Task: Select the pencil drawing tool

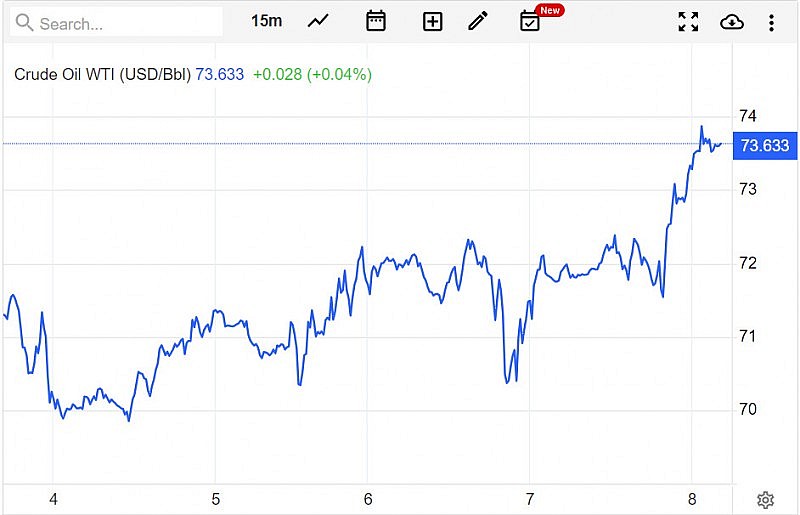Action: [x=478, y=21]
